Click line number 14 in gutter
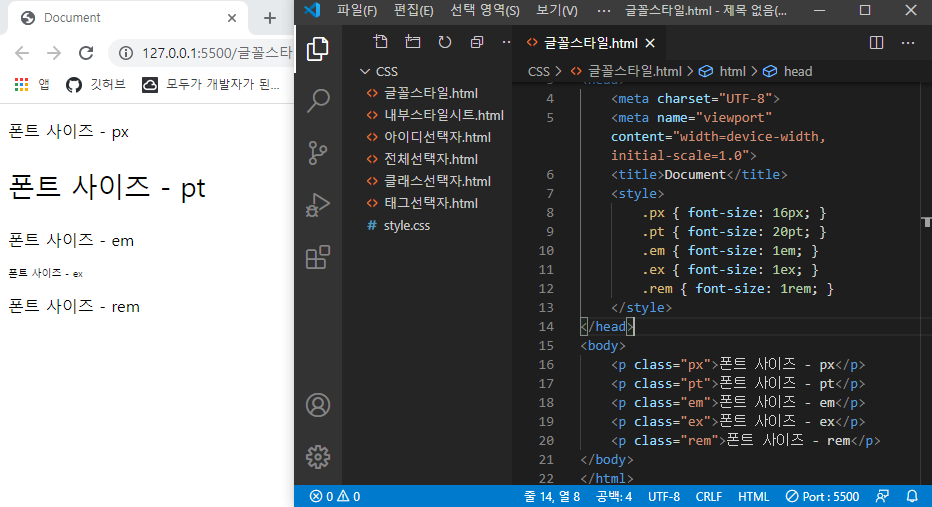The height and width of the screenshot is (507, 932). [546, 326]
